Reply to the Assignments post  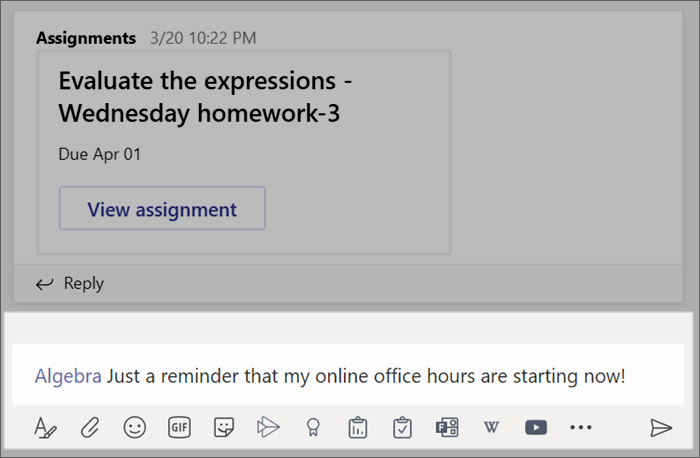click(x=70, y=284)
